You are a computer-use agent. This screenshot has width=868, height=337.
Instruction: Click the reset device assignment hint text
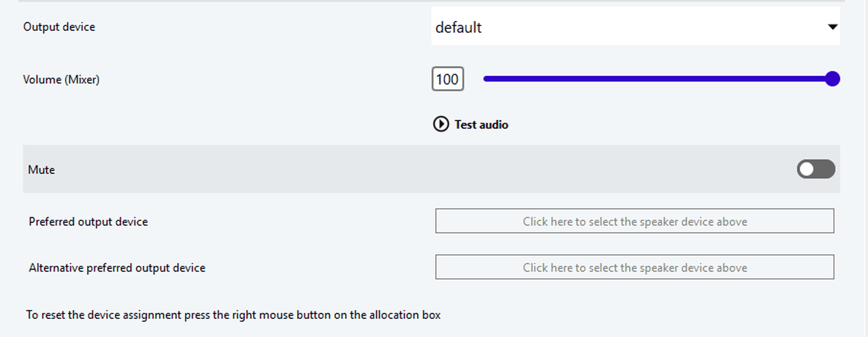(233, 314)
